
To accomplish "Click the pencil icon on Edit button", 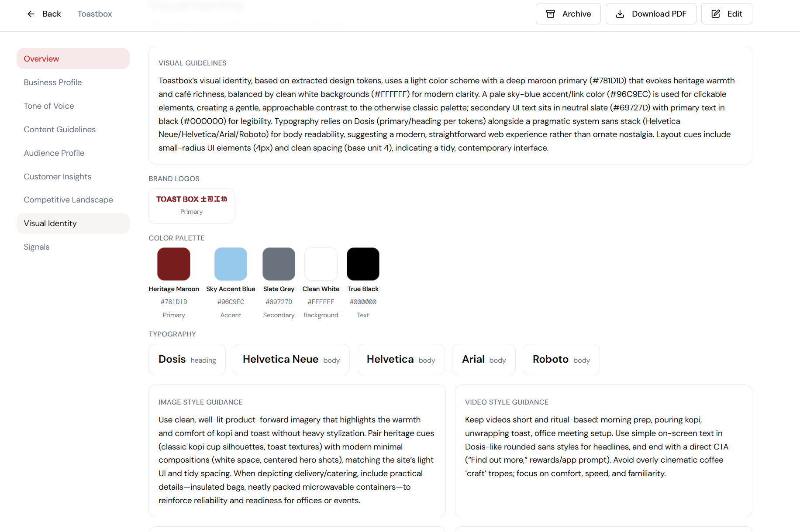I will (x=715, y=14).
